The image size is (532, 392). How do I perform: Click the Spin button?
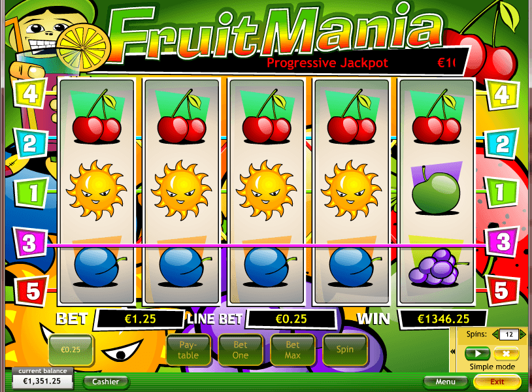345,350
